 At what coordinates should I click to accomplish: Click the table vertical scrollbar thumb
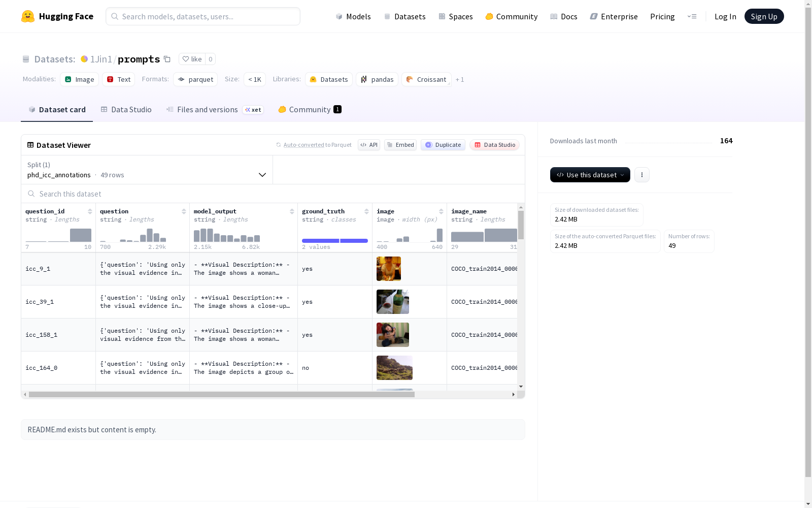pyautogui.click(x=521, y=225)
